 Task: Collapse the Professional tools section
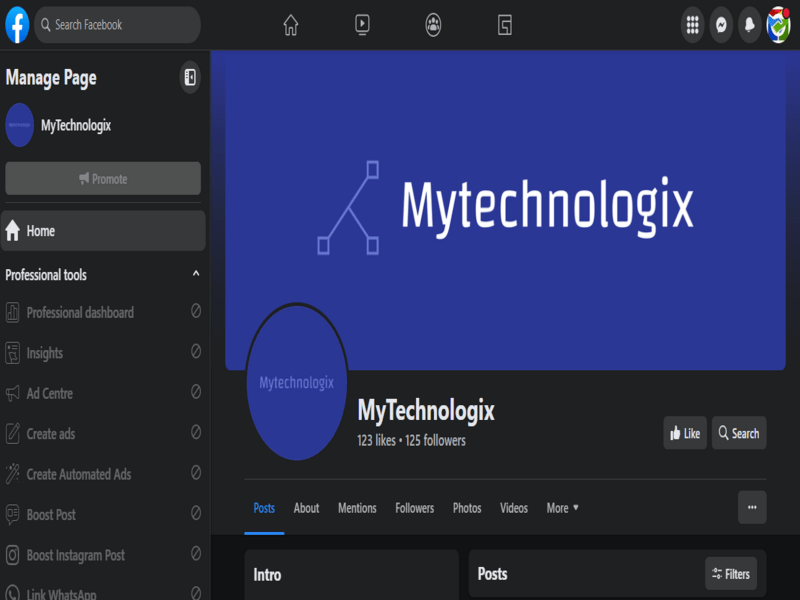(196, 274)
